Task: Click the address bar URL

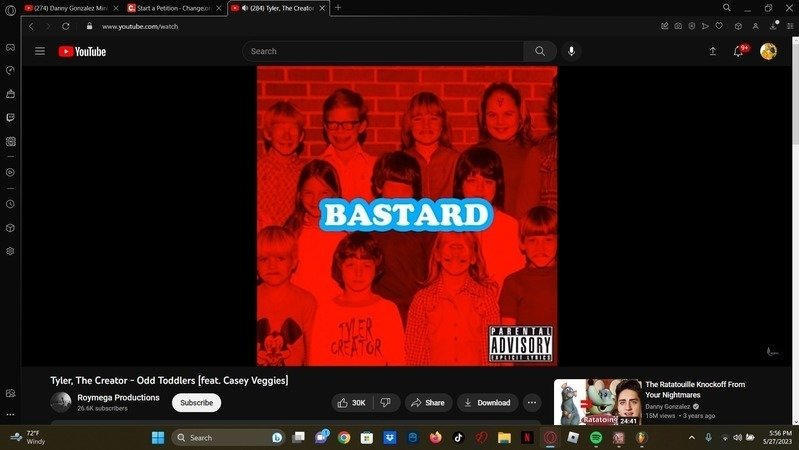Action: 140,27
